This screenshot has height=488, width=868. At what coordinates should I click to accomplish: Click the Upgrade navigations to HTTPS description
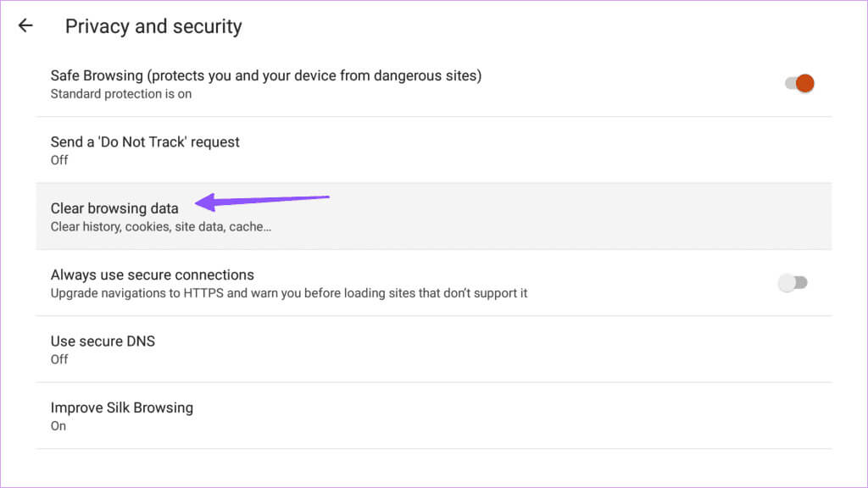(288, 293)
